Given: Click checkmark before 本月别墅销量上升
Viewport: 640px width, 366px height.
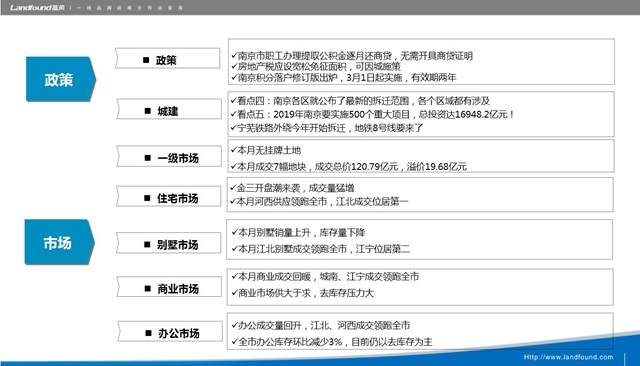Looking at the screenshot, I should point(234,232).
